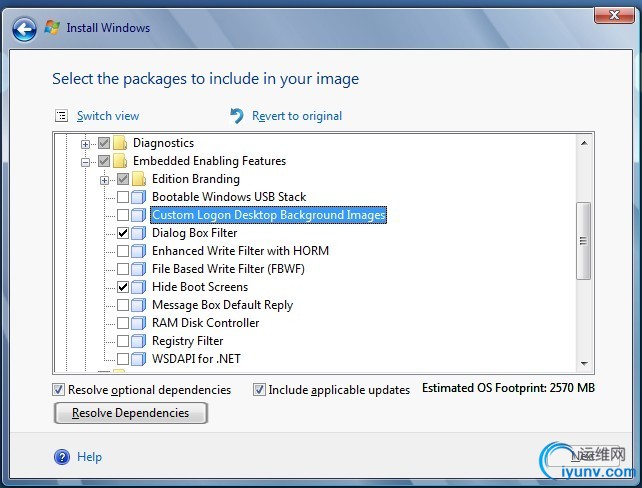The height and width of the screenshot is (488, 642).
Task: Click the Custom Logon Desktop Background package icon
Action: pos(139,215)
